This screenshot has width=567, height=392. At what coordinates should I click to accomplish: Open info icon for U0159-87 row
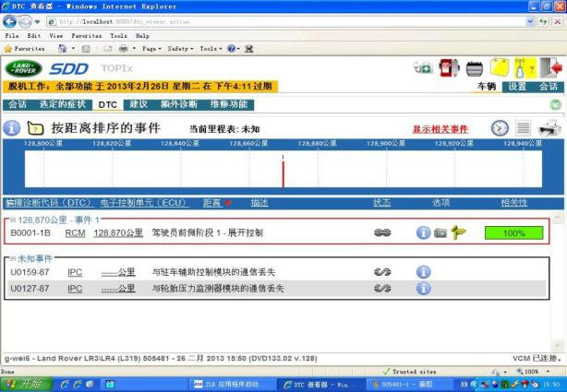tap(424, 272)
